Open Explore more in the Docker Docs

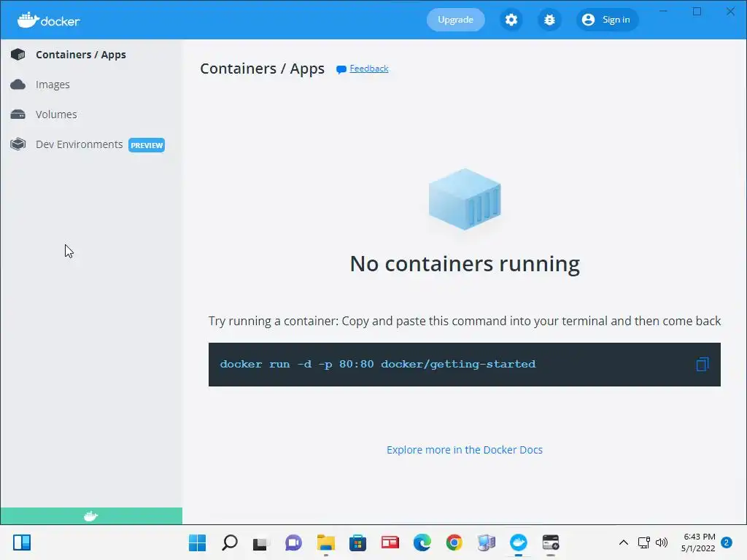pyautogui.click(x=465, y=450)
